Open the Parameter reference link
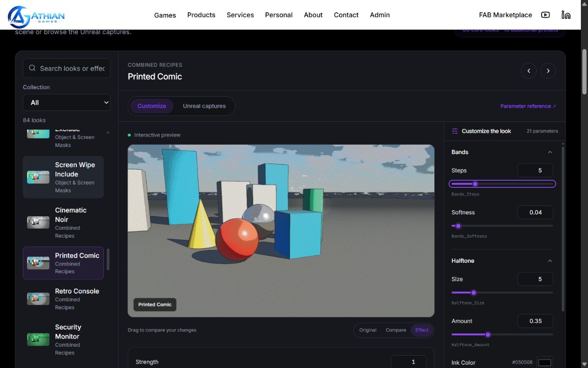This screenshot has width=588, height=368. pyautogui.click(x=528, y=106)
